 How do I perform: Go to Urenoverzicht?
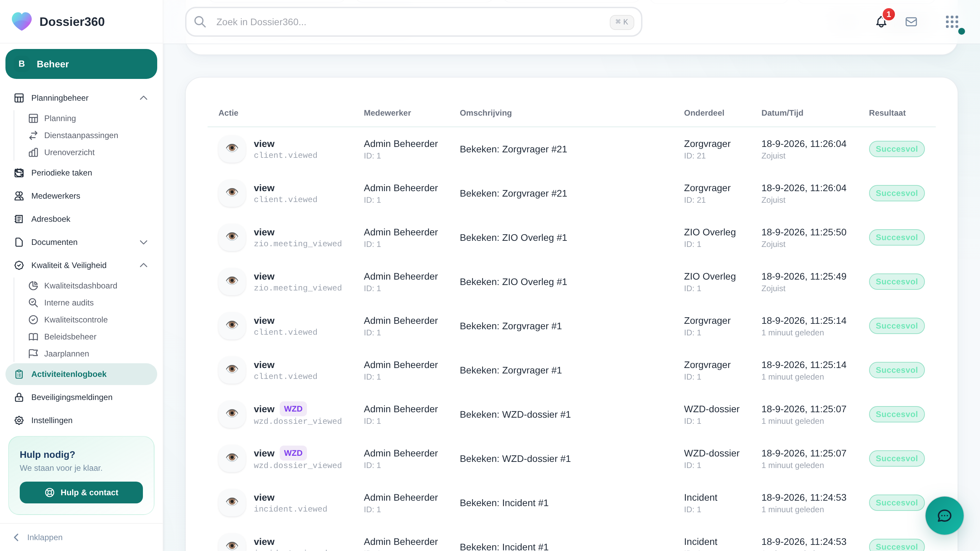coord(69,152)
